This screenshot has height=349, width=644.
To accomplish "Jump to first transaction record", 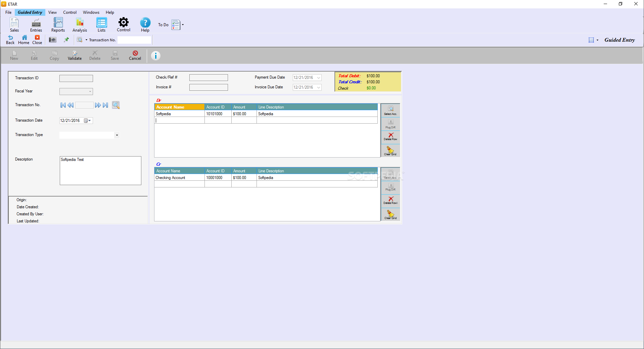I will pyautogui.click(x=63, y=105).
